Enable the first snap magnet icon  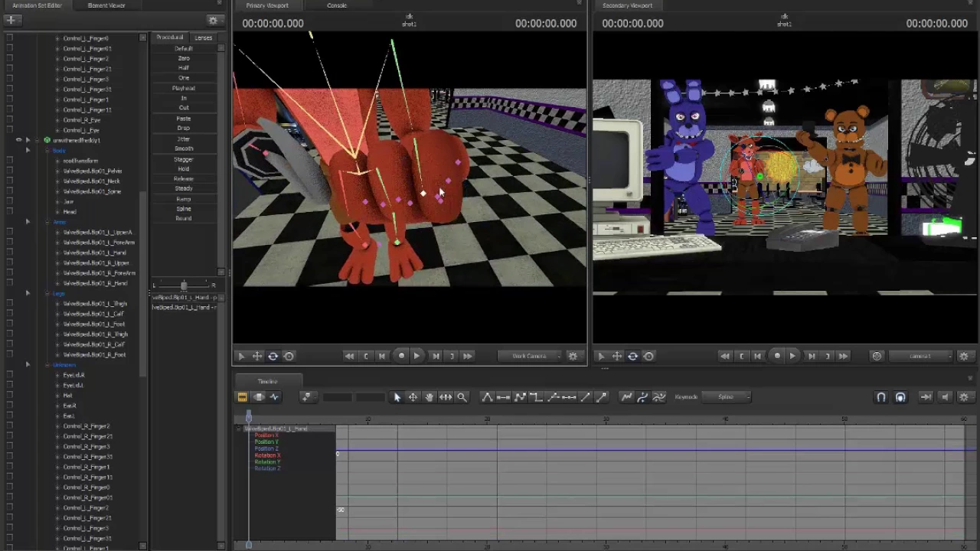881,397
